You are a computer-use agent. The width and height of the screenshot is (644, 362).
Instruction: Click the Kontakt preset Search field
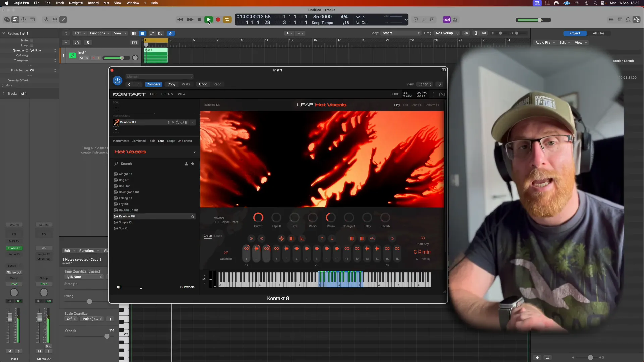[148, 164]
